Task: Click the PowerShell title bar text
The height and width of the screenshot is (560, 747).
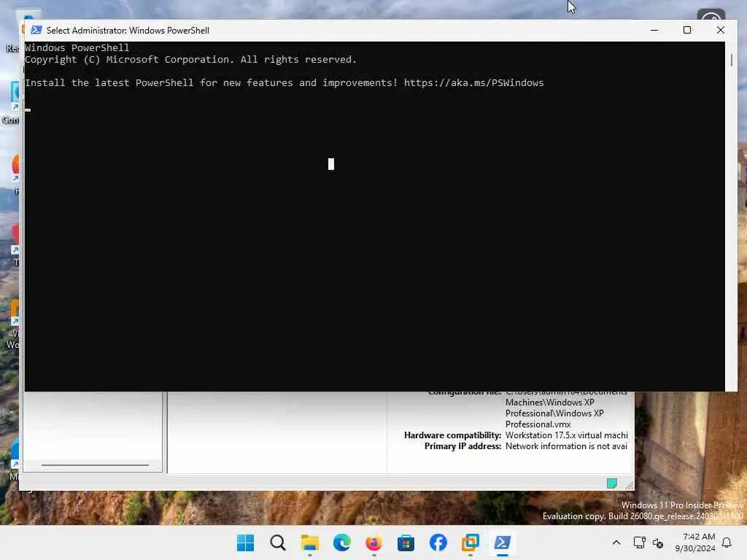Action: click(x=128, y=31)
